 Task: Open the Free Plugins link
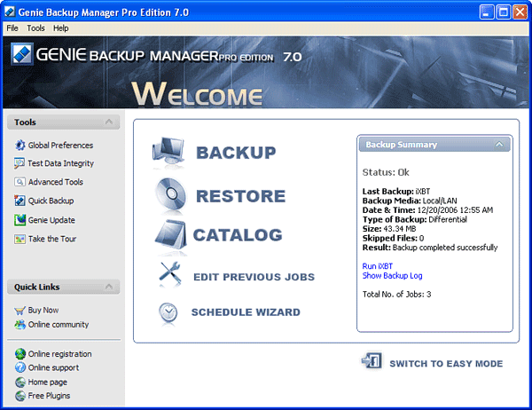tap(49, 396)
